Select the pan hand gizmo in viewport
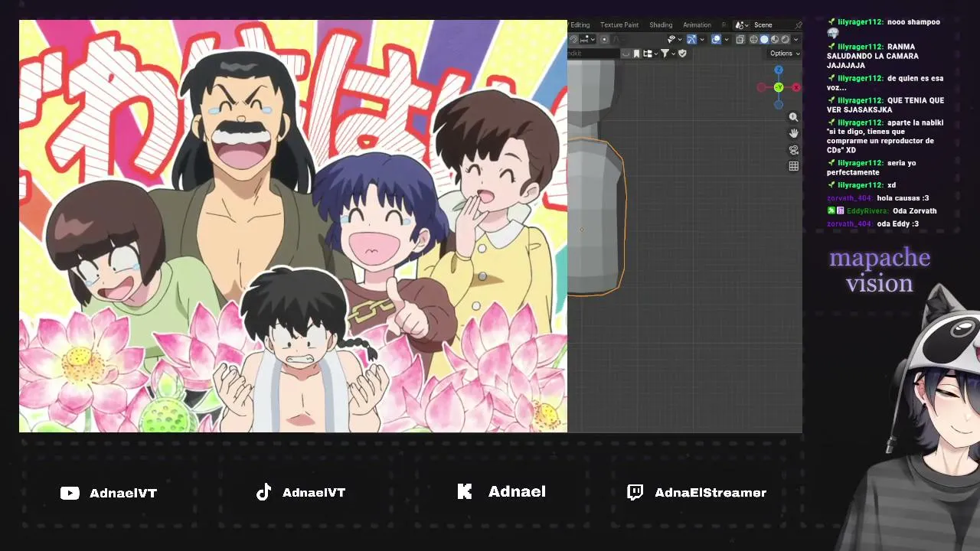Image resolution: width=980 pixels, height=551 pixels. click(x=793, y=133)
